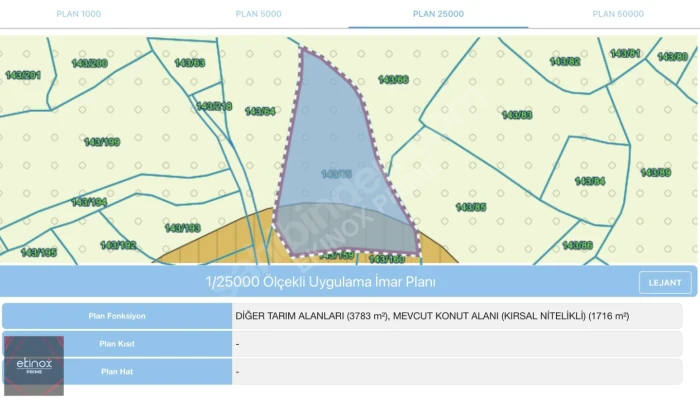Screen dimensions: 700x400
Task: Click the 1/25000 Ölçekli Uygulama İmar Planı title
Action: pos(321,282)
